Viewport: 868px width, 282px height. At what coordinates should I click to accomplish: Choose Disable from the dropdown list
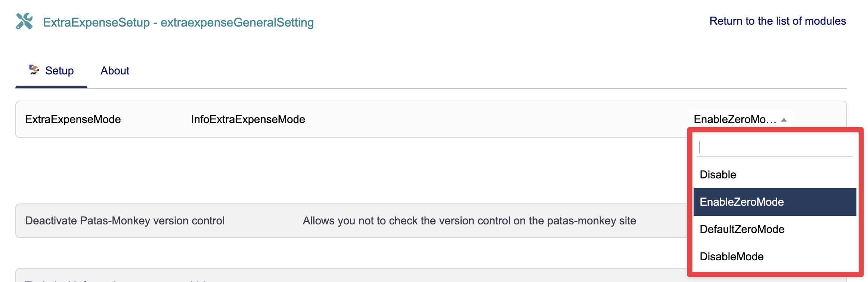[717, 175]
